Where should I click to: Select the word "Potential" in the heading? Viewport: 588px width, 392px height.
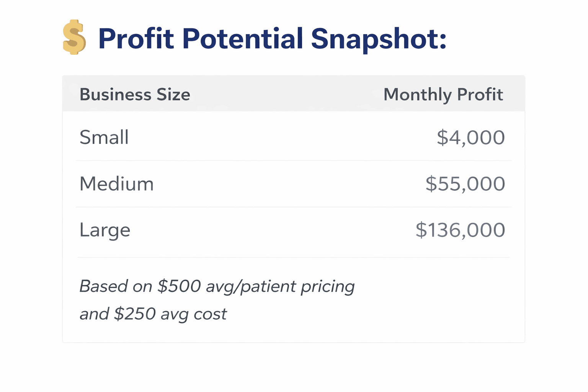pyautogui.click(x=243, y=39)
